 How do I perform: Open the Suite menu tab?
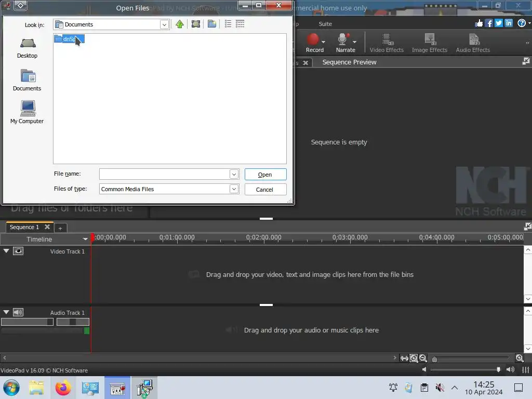click(325, 24)
